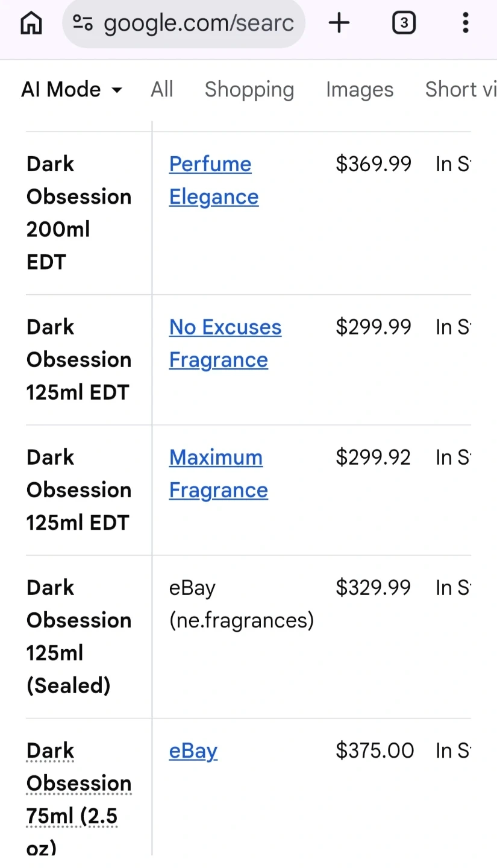Open site information icon in address bar

[x=83, y=24]
